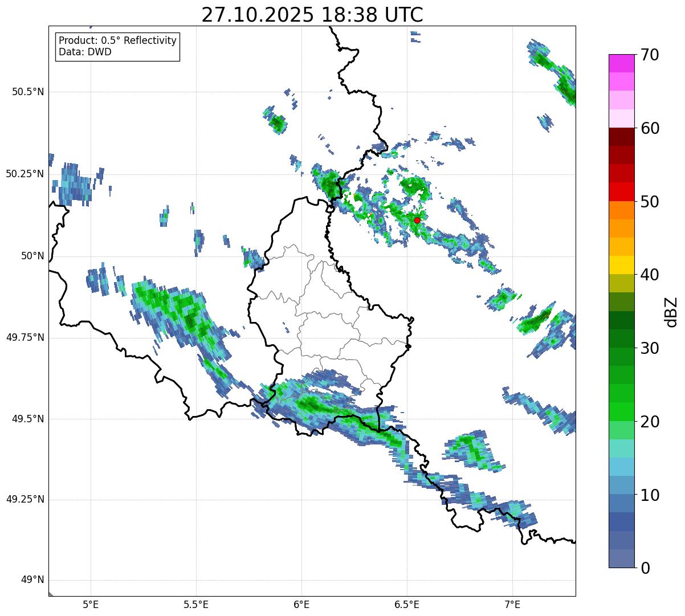Click the longitude label 5.5°E
This screenshot has width=685, height=616.
pyautogui.click(x=196, y=604)
